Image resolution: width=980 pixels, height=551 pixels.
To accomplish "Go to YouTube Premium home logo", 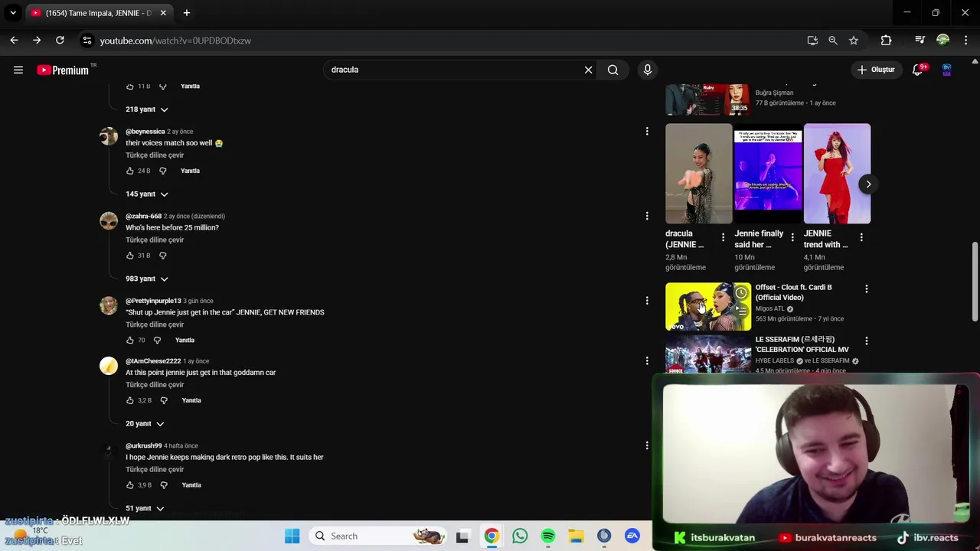I will tap(63, 70).
